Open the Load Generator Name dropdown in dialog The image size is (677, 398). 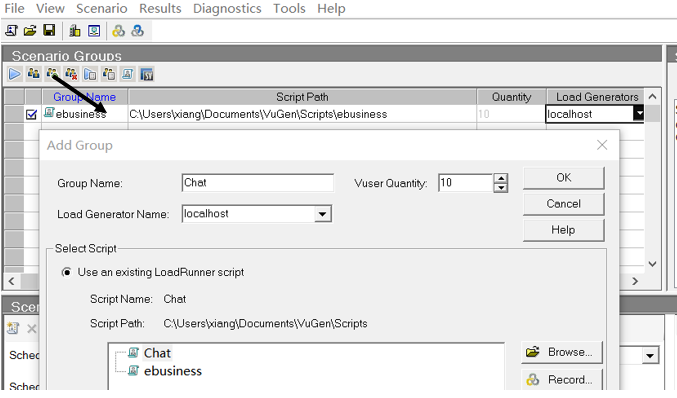[x=322, y=214]
